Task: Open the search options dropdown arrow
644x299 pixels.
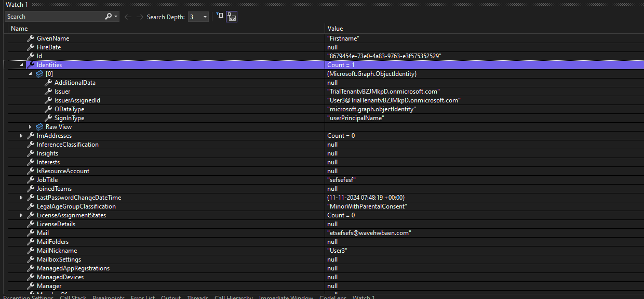Action: [x=115, y=17]
